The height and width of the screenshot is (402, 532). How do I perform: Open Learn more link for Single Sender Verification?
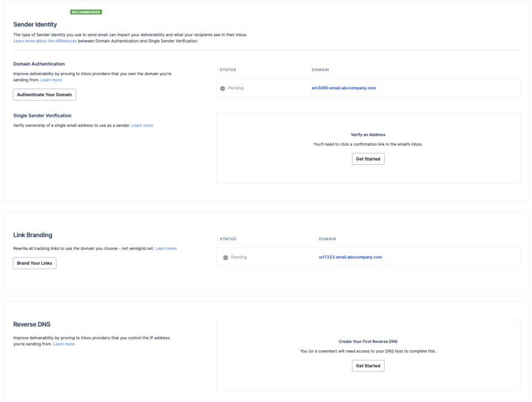[142, 125]
